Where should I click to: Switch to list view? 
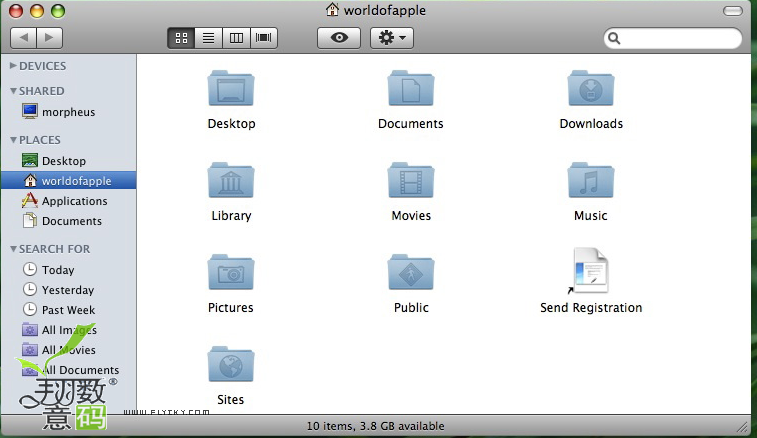pyautogui.click(x=209, y=38)
